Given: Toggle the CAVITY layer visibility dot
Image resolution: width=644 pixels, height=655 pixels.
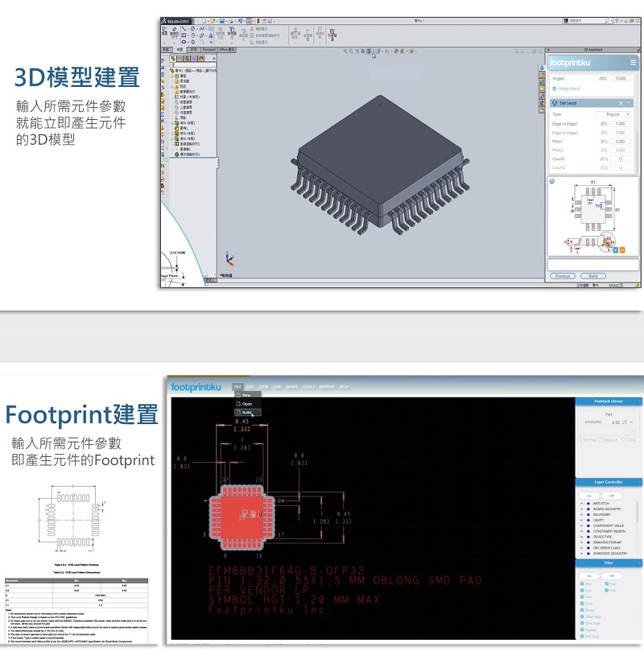Looking at the screenshot, I should pyautogui.click(x=588, y=521).
